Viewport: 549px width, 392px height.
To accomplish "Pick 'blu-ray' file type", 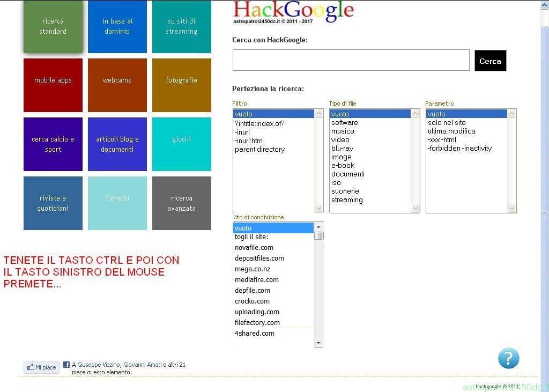I will click(x=370, y=148).
